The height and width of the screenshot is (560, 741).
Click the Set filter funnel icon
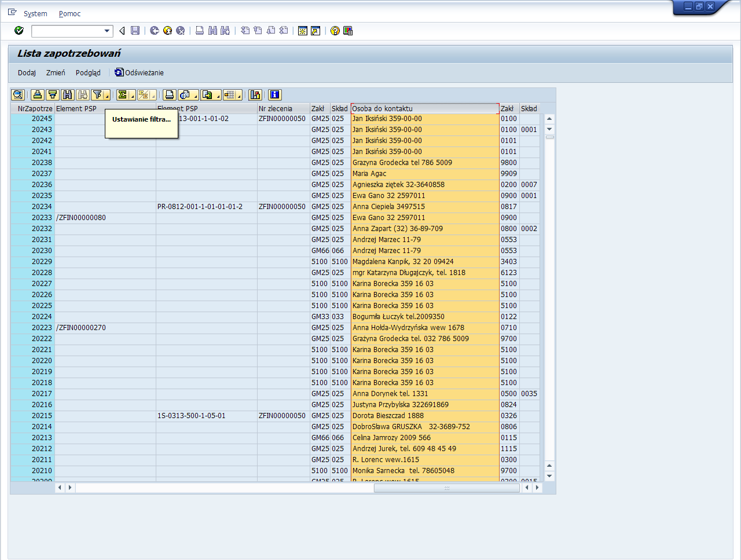pos(98,95)
